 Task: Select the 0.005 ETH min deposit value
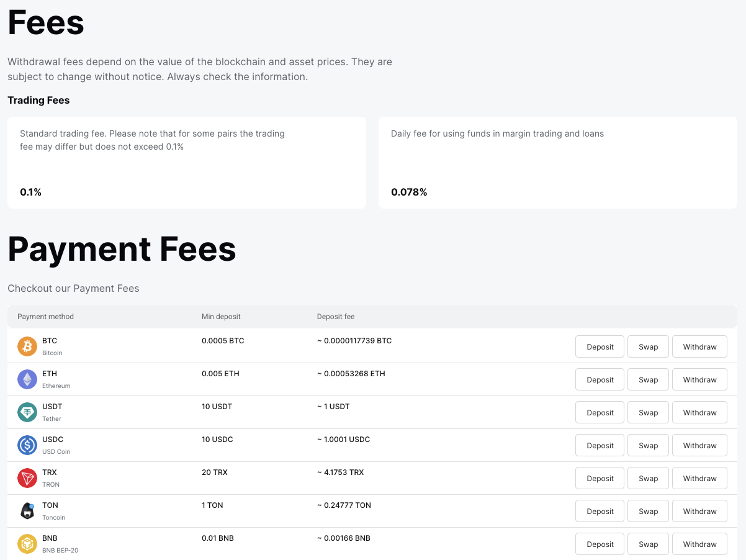(220, 374)
